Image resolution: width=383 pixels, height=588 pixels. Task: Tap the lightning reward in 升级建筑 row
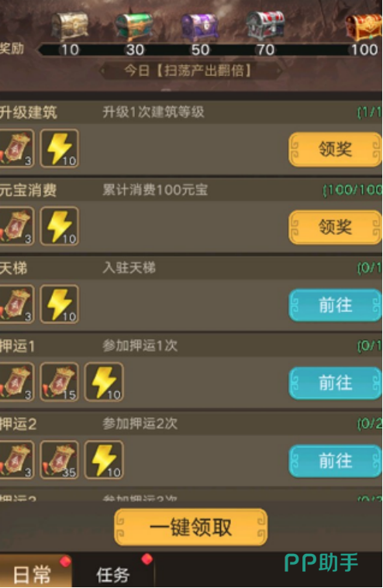(x=59, y=148)
